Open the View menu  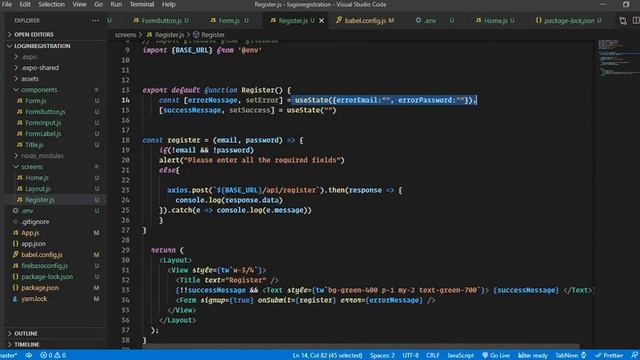point(79,4)
